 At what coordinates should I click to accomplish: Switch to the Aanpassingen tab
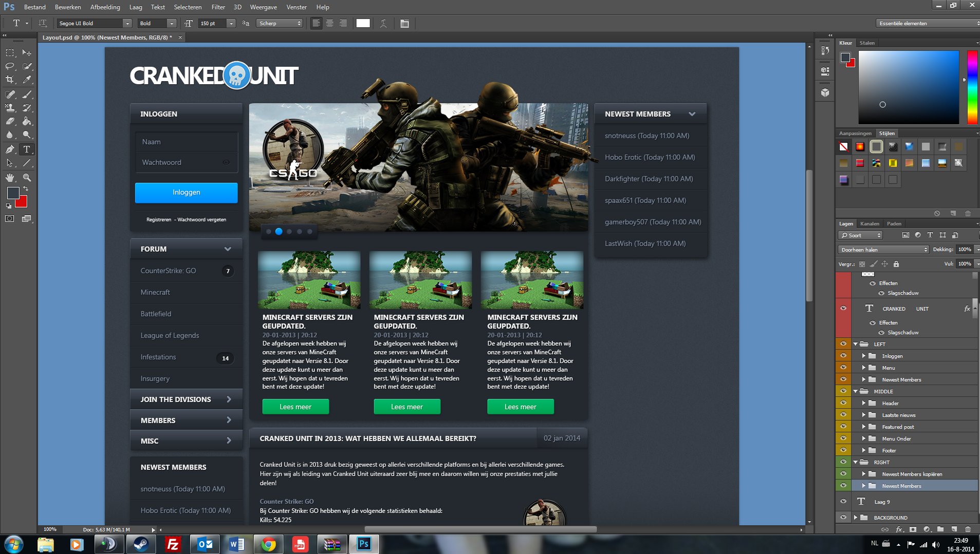click(x=855, y=133)
